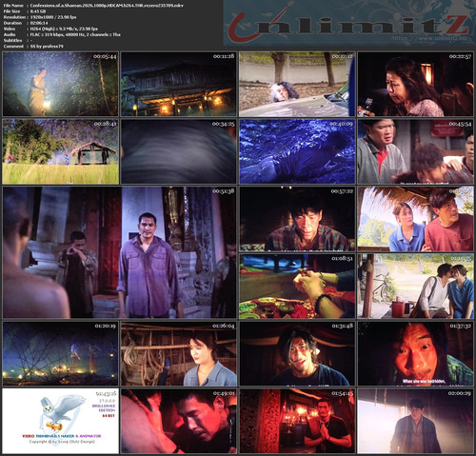Select the thumbnail stamped 01:31:48

point(297,353)
